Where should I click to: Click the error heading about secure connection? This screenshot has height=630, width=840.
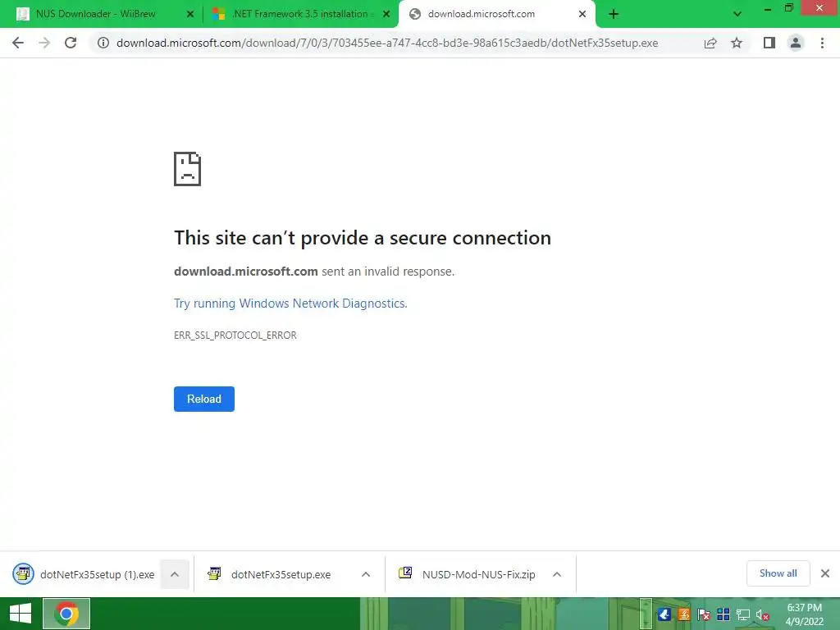pyautogui.click(x=363, y=238)
